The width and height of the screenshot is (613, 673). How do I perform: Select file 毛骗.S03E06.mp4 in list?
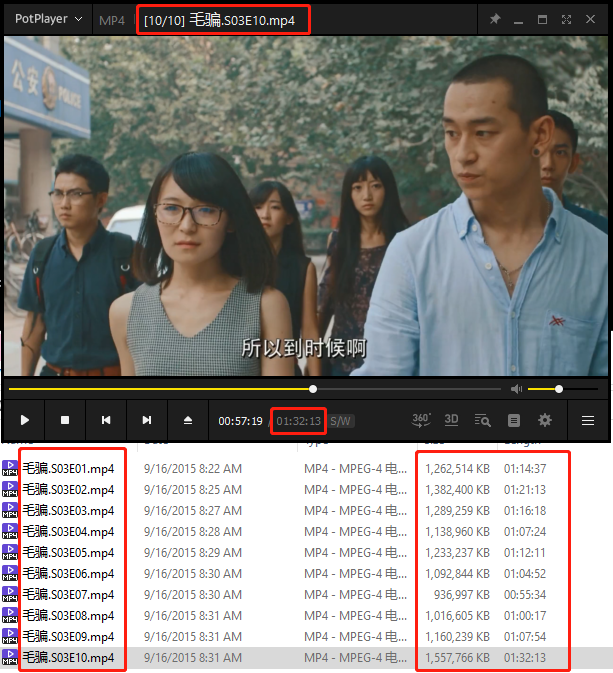[68, 574]
